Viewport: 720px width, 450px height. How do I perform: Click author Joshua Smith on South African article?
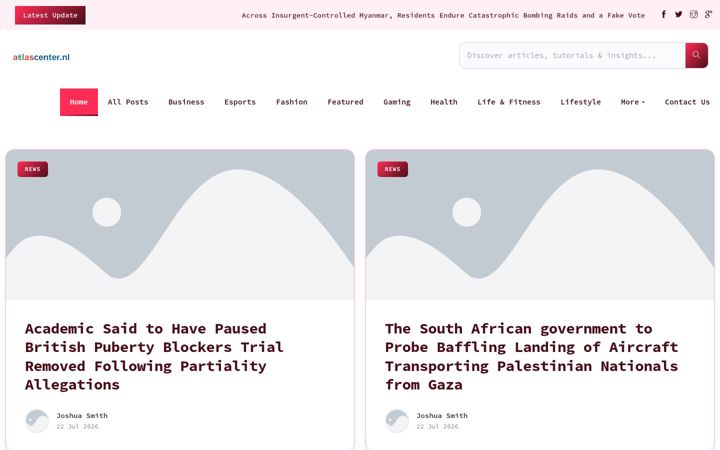pyautogui.click(x=442, y=416)
